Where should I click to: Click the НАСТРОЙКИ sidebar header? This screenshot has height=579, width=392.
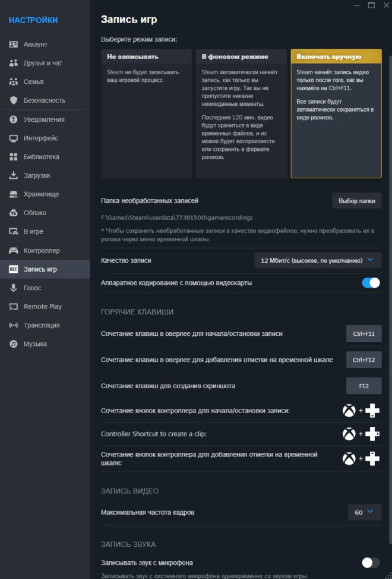click(x=33, y=20)
